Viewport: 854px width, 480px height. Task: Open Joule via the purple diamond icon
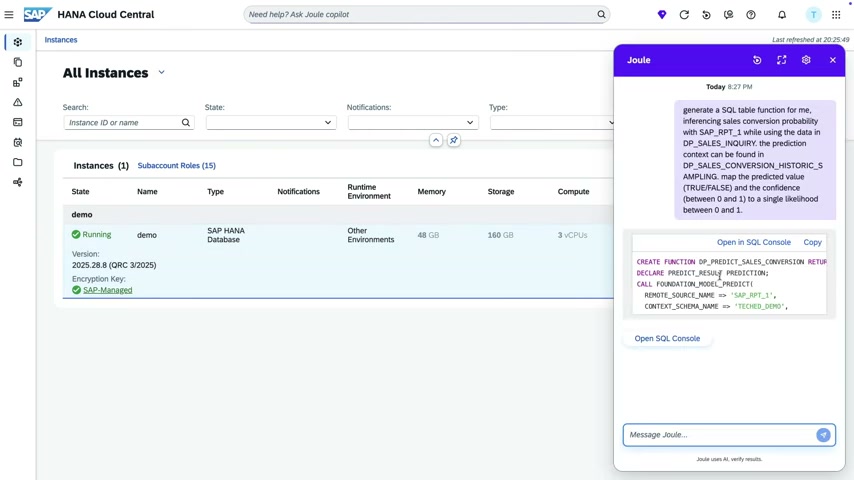[x=662, y=15]
